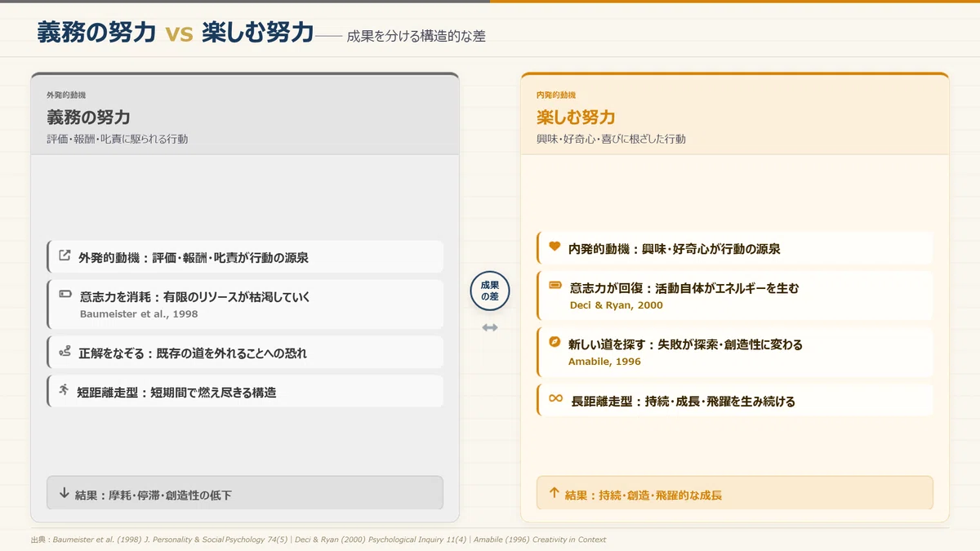Image resolution: width=980 pixels, height=551 pixels.
Task: Select the 短距離走型：短期間で燃え尽きる構造 row
Action: tap(245, 392)
